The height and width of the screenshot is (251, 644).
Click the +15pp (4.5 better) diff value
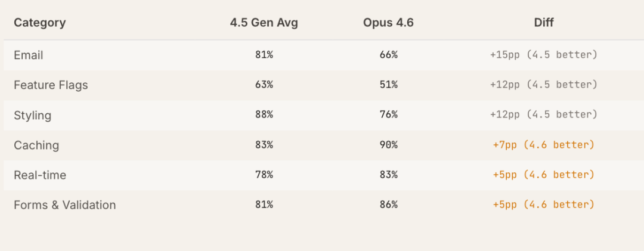(543, 55)
